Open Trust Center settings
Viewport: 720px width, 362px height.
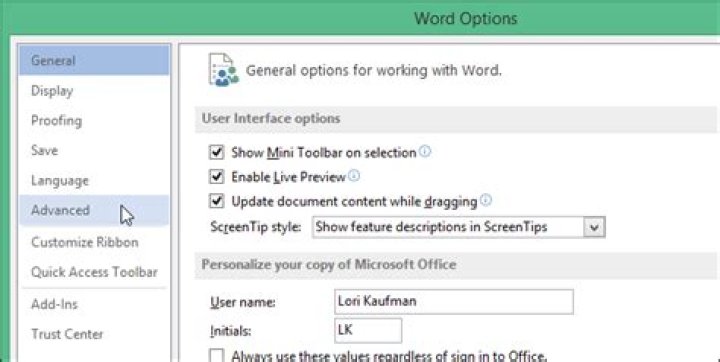tap(94, 334)
